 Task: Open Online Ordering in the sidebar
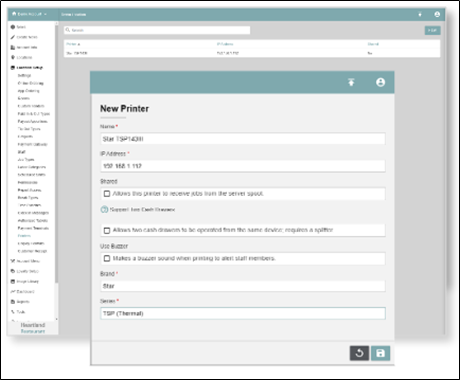point(30,83)
